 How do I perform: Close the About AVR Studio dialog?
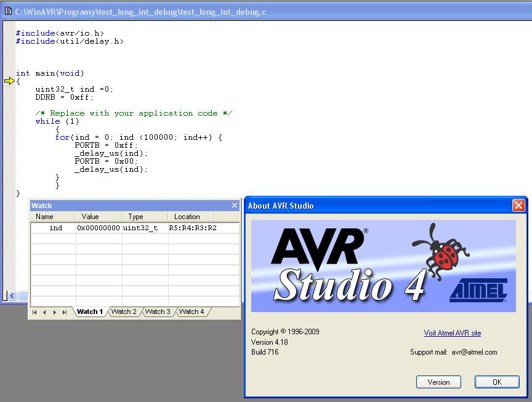click(x=518, y=205)
